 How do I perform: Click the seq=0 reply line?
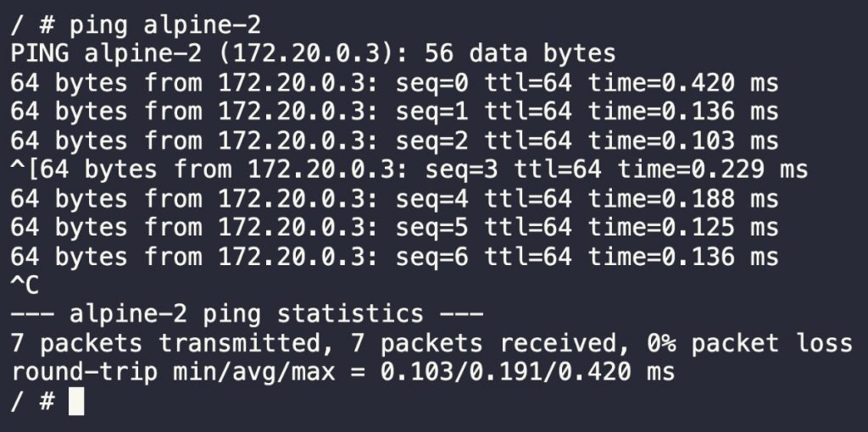tap(393, 83)
